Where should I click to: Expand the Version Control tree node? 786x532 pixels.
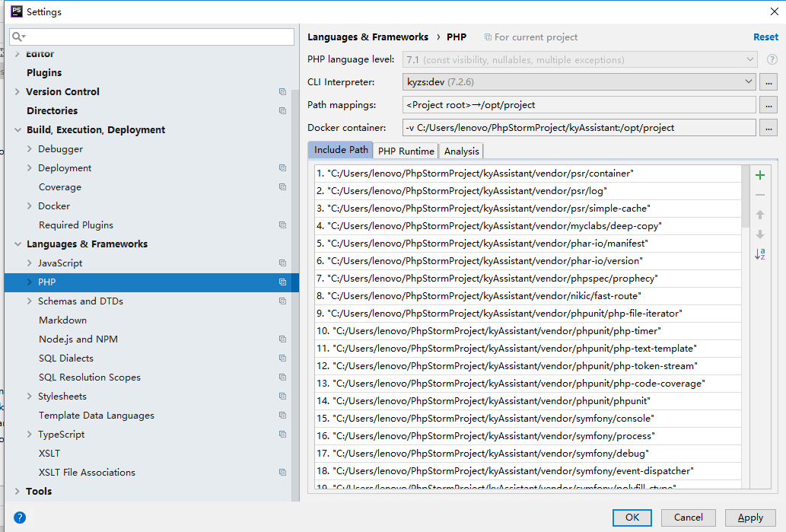(x=18, y=92)
